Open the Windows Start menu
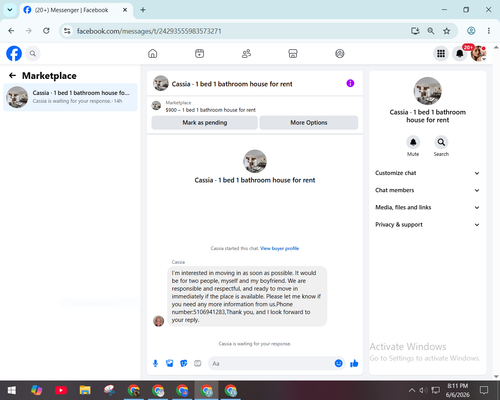 12,390
